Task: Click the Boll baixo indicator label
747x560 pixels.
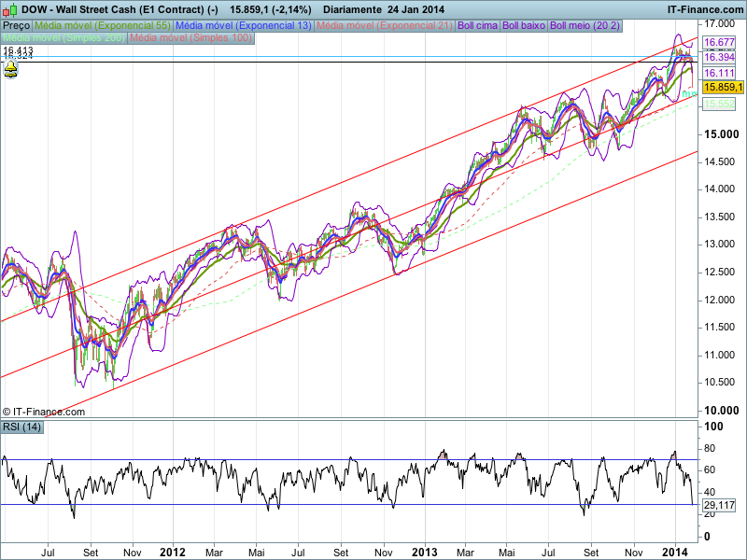Action: click(524, 26)
